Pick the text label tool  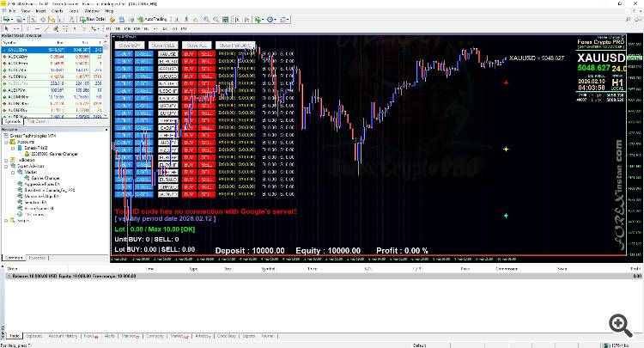[x=84, y=28]
